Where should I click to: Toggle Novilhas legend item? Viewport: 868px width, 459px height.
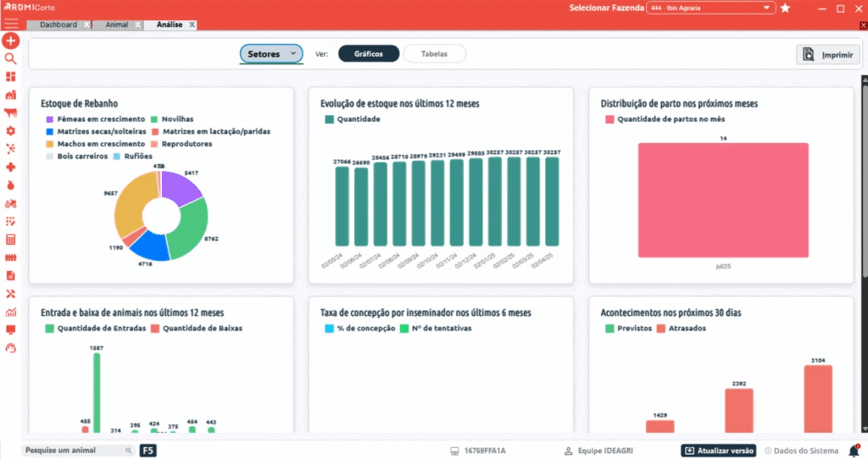[x=172, y=119]
